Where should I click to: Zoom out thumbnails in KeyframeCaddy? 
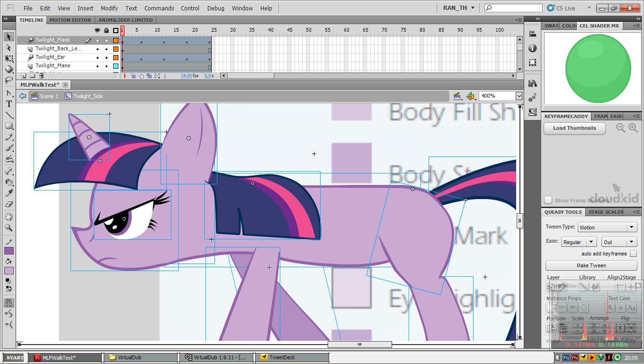(621, 128)
